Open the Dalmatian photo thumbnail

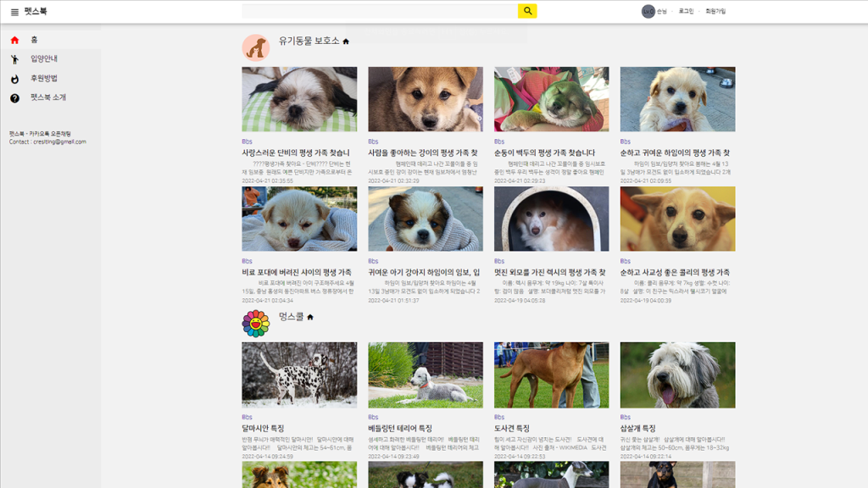point(299,374)
